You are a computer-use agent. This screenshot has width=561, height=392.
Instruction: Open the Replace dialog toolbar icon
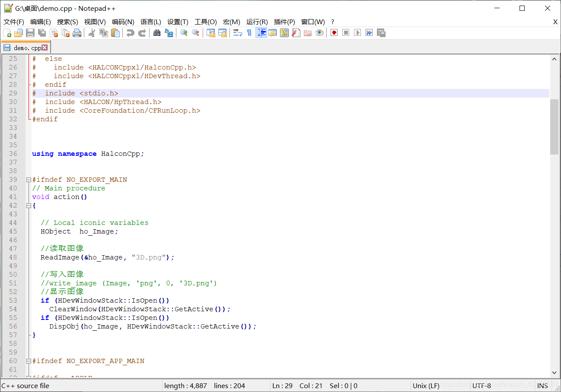(x=169, y=33)
